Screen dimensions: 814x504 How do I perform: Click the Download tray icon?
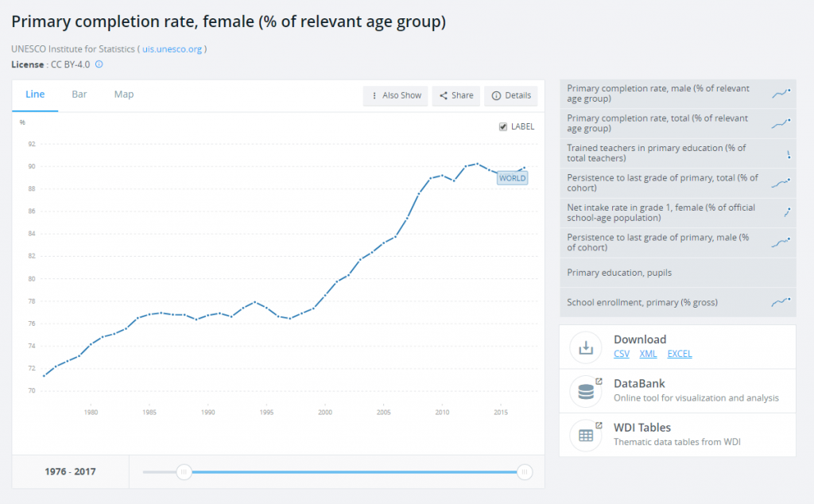tap(586, 347)
